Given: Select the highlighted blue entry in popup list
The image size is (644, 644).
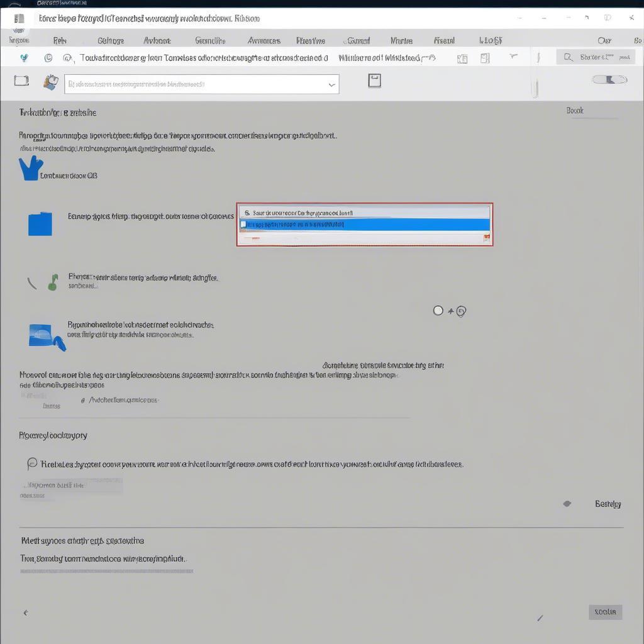Looking at the screenshot, I should pos(364,225).
